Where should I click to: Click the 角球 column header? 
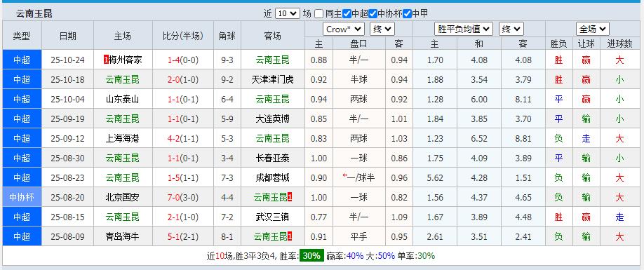(227, 36)
